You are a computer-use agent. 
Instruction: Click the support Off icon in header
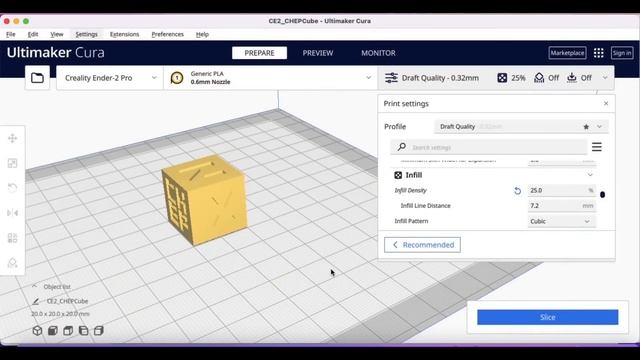coord(539,78)
